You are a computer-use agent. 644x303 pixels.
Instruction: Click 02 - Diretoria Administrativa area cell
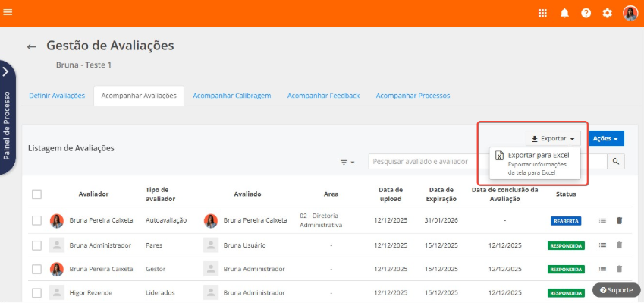(321, 221)
